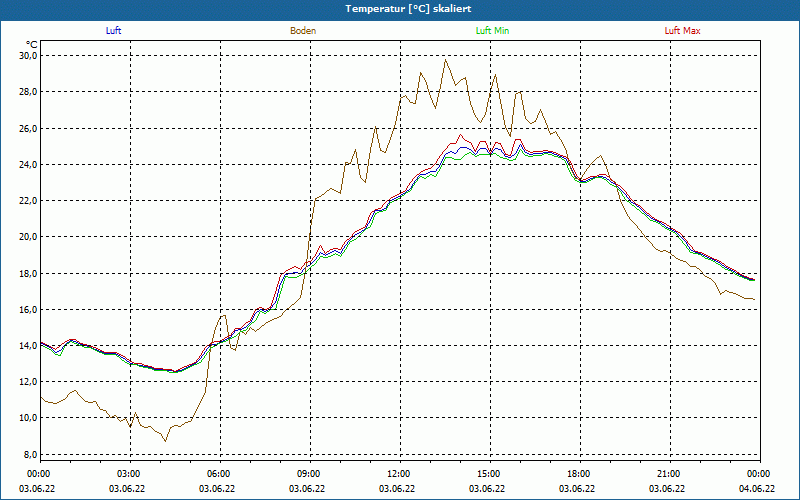Click the '30,0' y-axis value

point(29,56)
